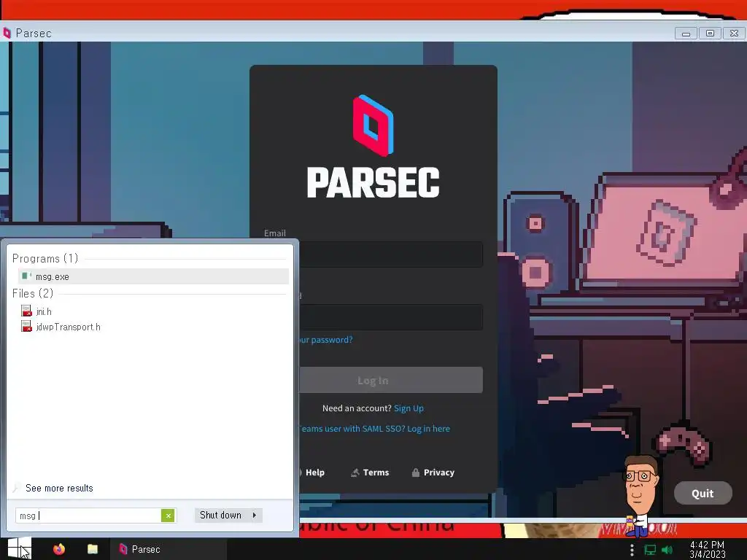Screen dimensions: 747x560
Task: Open the volume speaker tray icon
Action: coord(667,550)
